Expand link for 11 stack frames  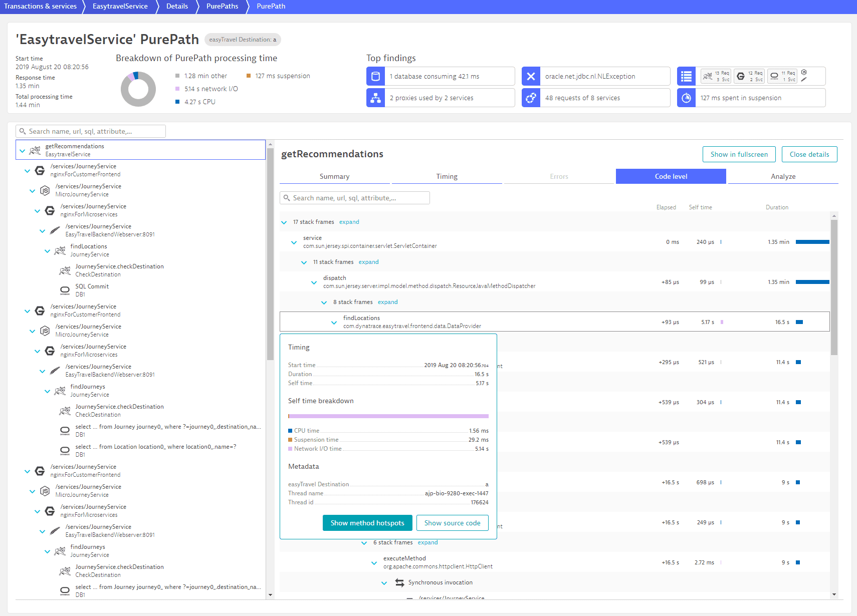coord(369,262)
